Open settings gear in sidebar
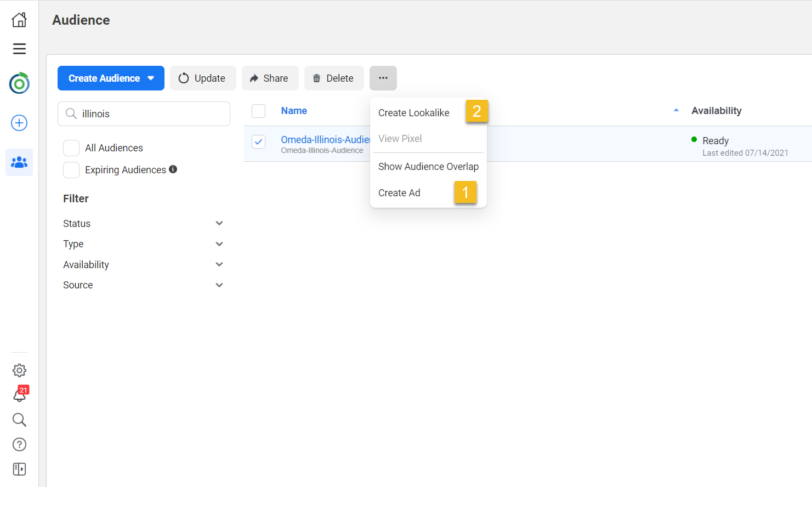This screenshot has width=812, height=516. pyautogui.click(x=19, y=370)
